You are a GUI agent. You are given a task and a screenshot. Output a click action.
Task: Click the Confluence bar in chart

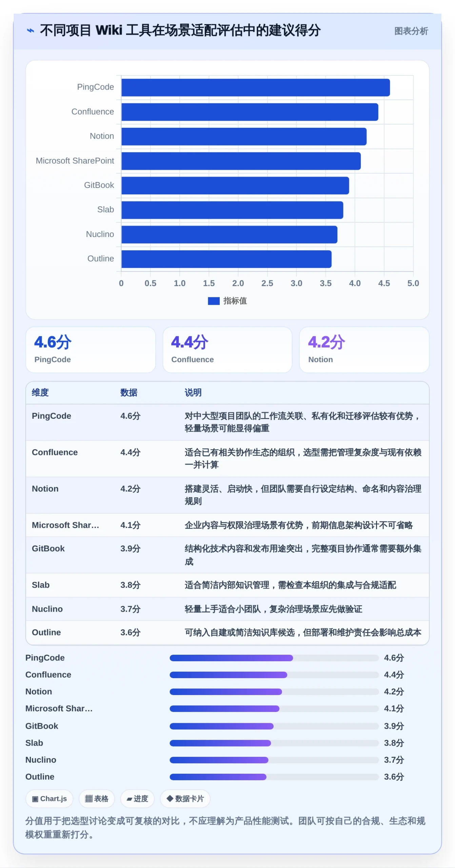[250, 112]
